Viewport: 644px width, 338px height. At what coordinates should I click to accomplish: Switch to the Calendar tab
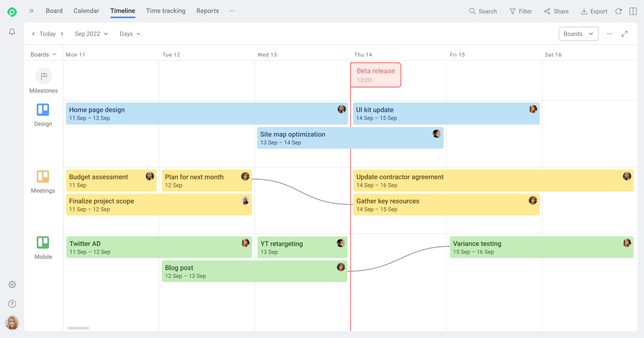pos(86,11)
